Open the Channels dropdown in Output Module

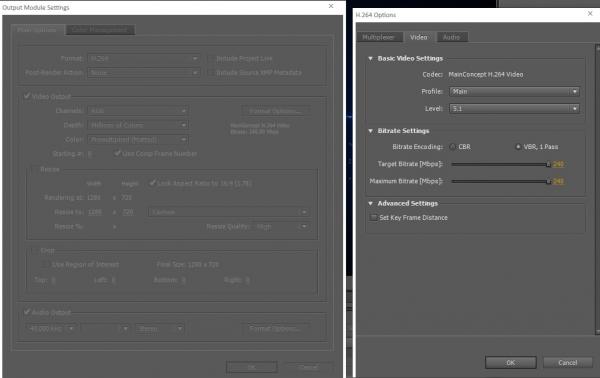(138, 111)
